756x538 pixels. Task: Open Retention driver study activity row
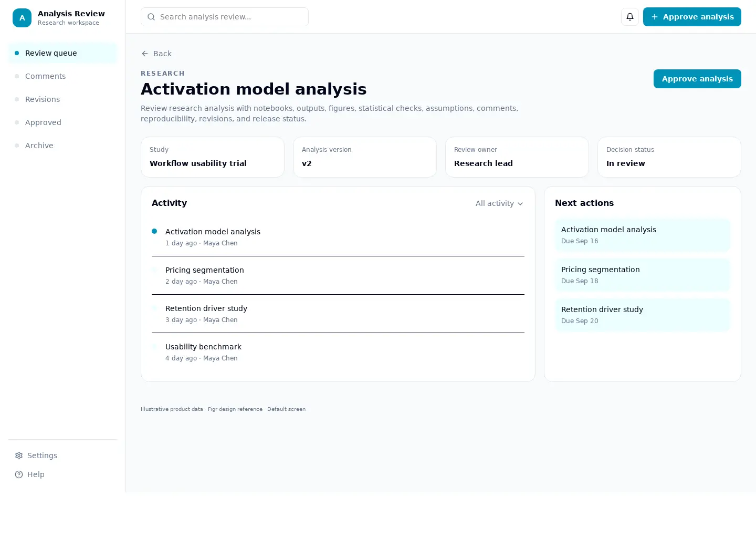(338, 314)
